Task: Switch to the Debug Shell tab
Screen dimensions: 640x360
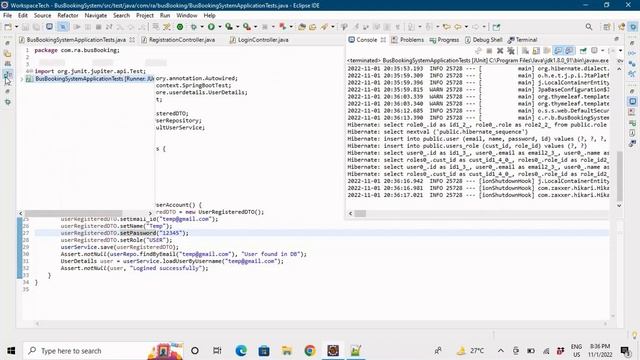Action: coord(484,40)
